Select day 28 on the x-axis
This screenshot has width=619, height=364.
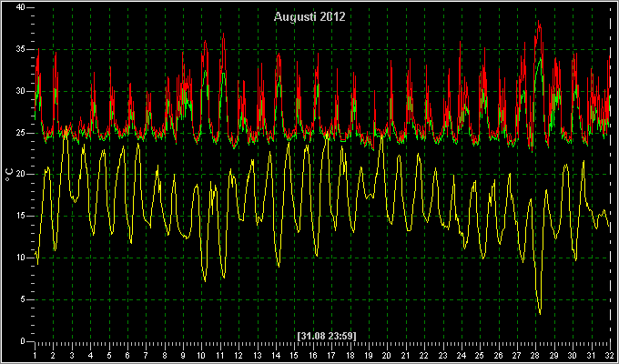pyautogui.click(x=535, y=355)
